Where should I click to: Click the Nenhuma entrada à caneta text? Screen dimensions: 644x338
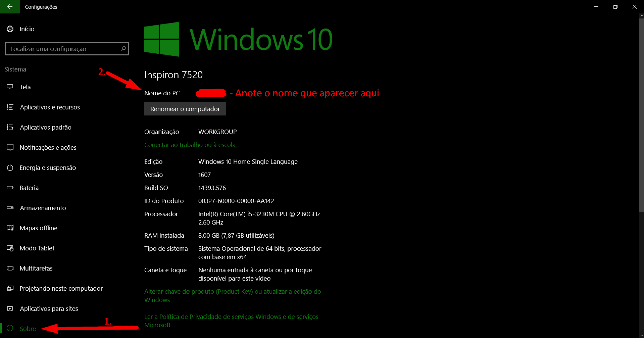pos(255,274)
